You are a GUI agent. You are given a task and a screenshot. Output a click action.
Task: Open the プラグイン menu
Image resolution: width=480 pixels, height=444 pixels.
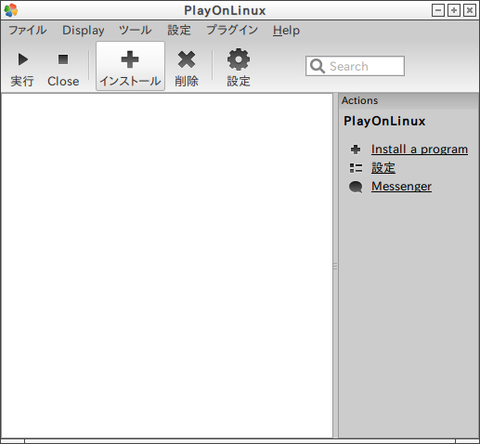(232, 30)
